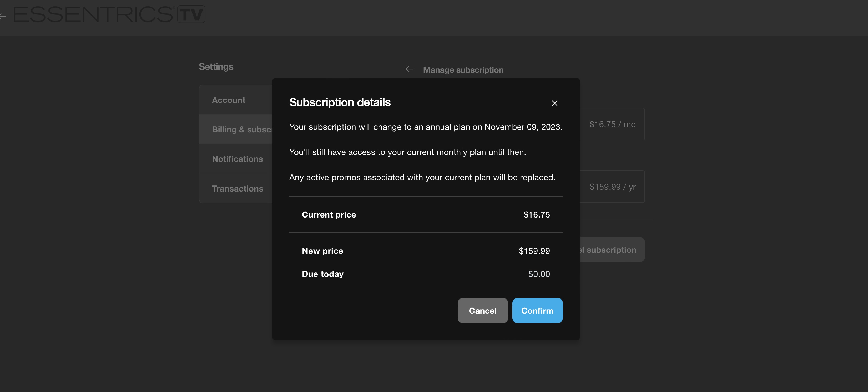Select the $16.75 / mo plan card
Screen dimensions: 868x392
(612, 124)
